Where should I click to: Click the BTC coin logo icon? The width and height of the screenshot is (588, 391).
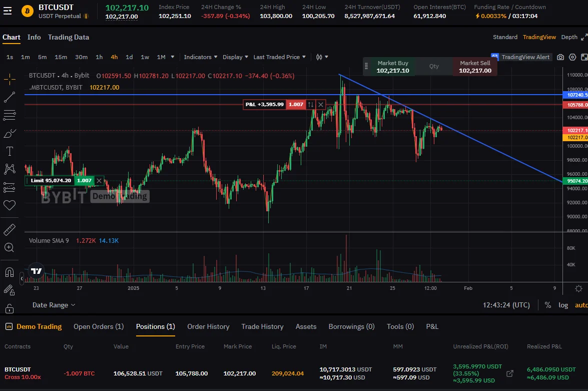coord(27,11)
